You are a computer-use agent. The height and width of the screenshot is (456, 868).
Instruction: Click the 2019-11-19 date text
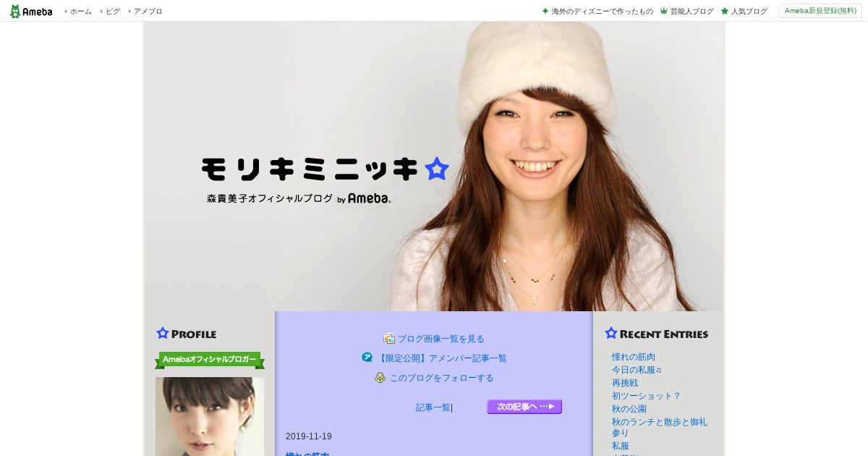tap(309, 436)
